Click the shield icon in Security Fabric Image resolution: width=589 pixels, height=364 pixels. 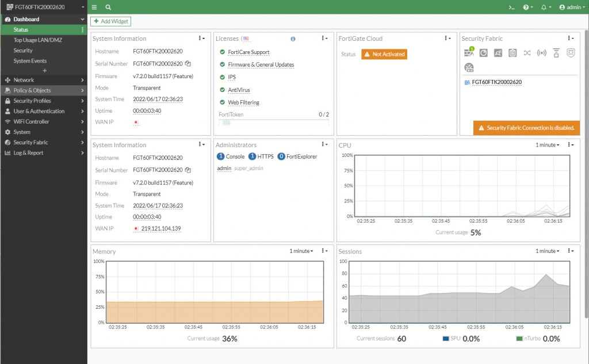click(x=571, y=53)
